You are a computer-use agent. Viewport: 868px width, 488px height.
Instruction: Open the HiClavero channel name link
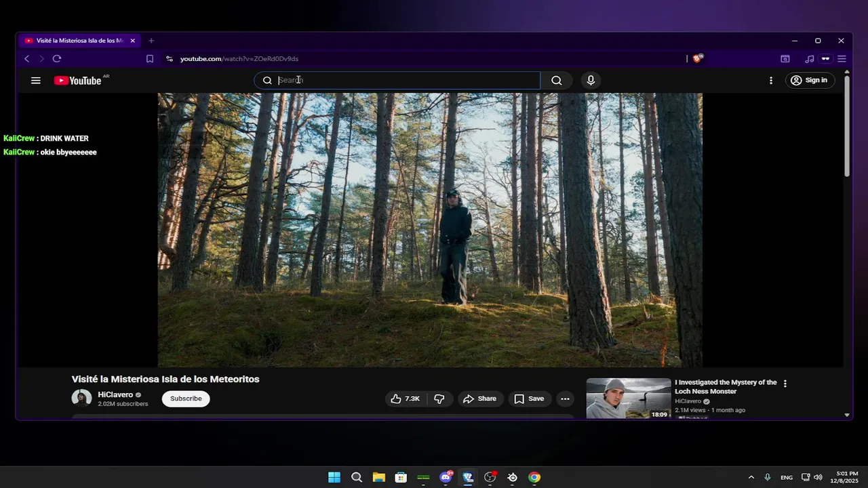(x=115, y=394)
